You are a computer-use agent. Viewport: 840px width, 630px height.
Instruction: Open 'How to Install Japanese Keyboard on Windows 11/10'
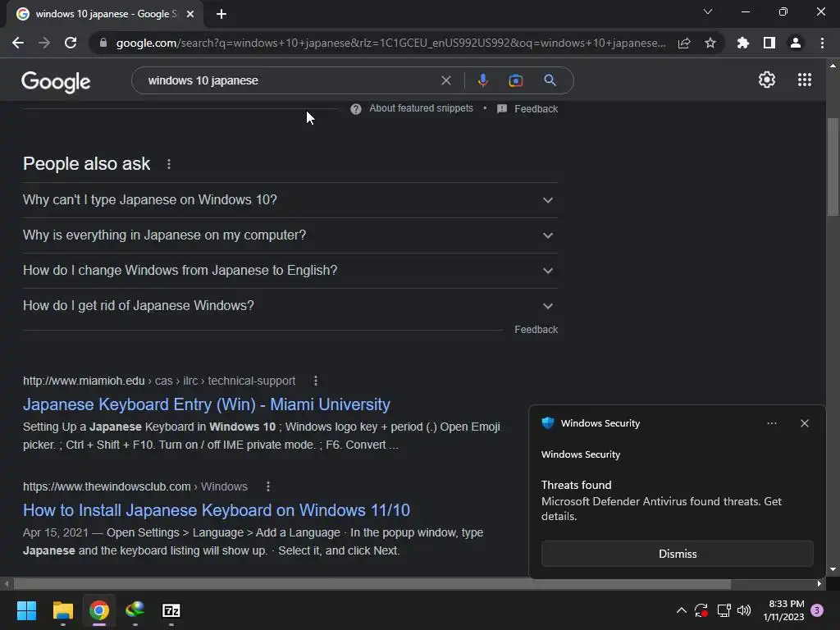coord(217,510)
